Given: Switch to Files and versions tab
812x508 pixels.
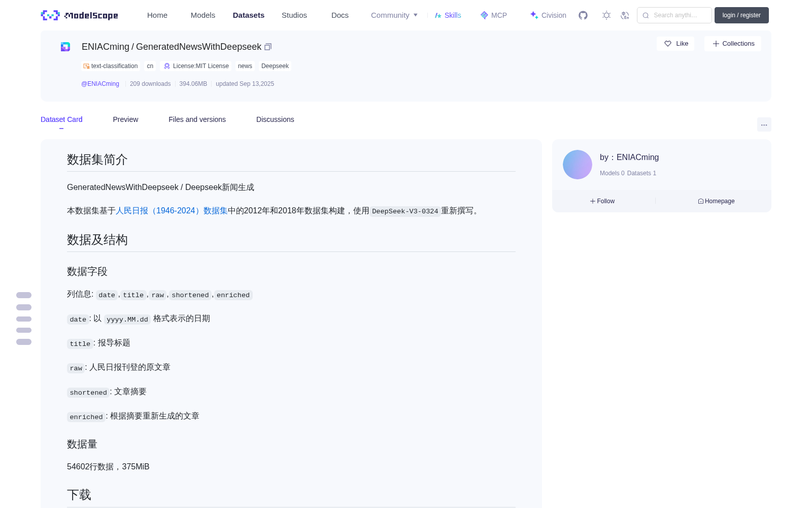Looking at the screenshot, I should coord(197,119).
